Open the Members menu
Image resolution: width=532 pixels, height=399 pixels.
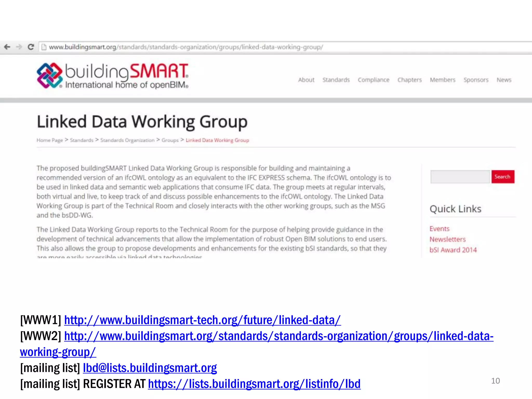(x=442, y=80)
